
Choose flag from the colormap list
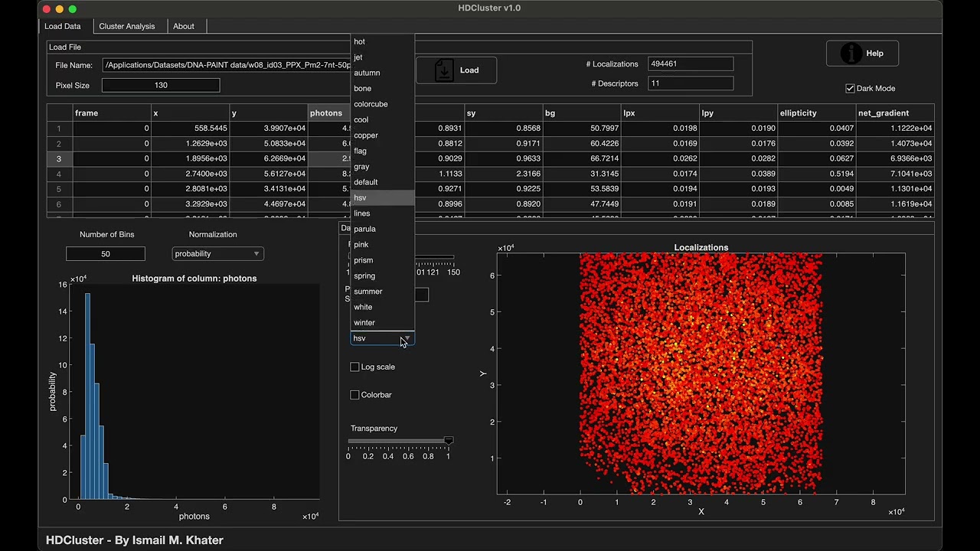tap(382, 151)
